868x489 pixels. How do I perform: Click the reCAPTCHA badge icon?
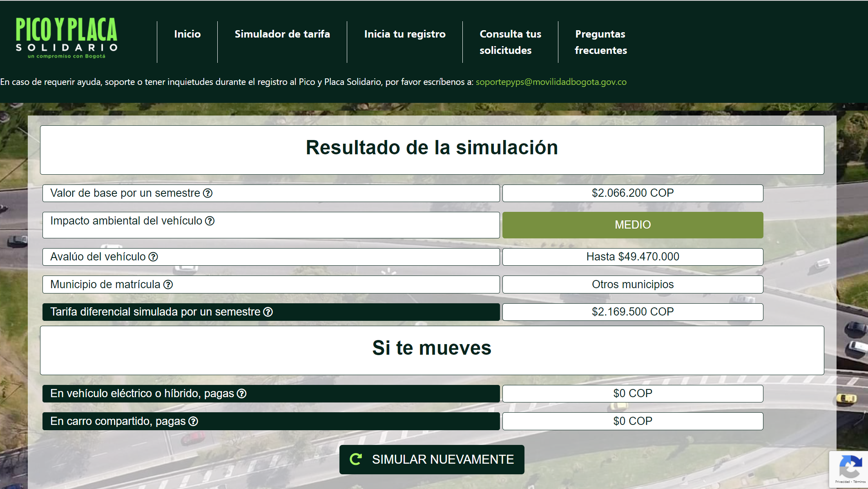coord(850,467)
